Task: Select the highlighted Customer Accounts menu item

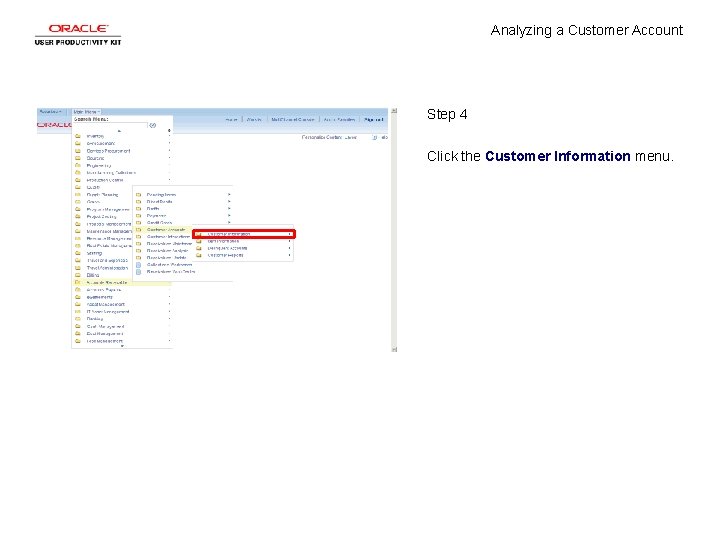Action: (x=163, y=230)
